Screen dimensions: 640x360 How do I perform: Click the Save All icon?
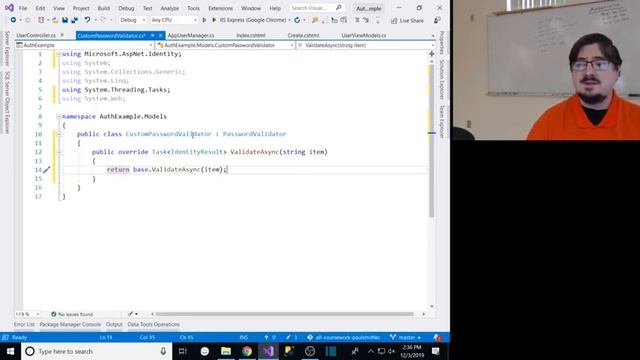[74, 20]
